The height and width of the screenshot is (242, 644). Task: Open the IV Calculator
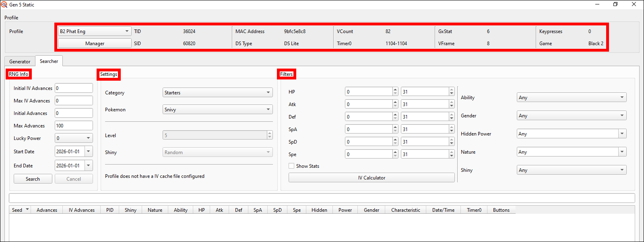coord(372,177)
